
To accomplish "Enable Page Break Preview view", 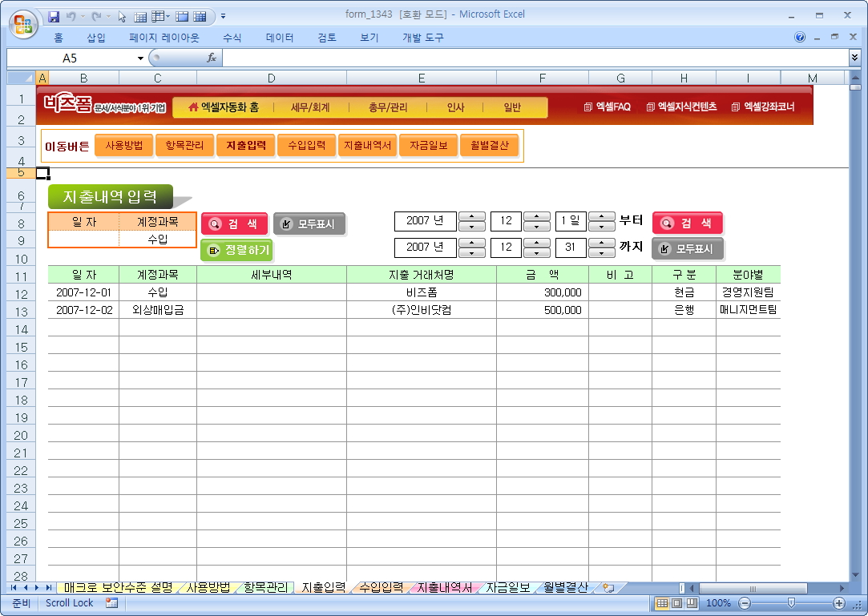I will coord(691,603).
